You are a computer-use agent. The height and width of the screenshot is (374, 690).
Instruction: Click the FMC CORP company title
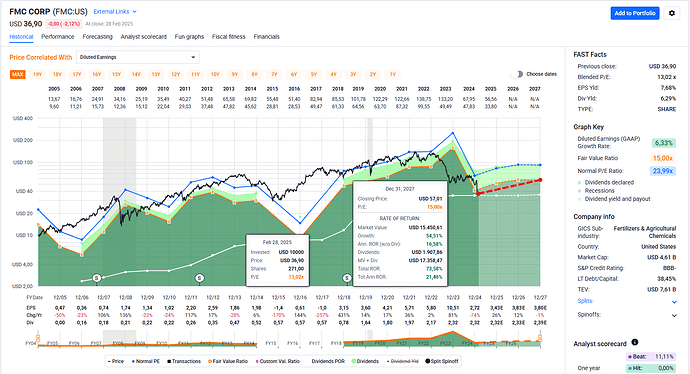click(x=29, y=11)
